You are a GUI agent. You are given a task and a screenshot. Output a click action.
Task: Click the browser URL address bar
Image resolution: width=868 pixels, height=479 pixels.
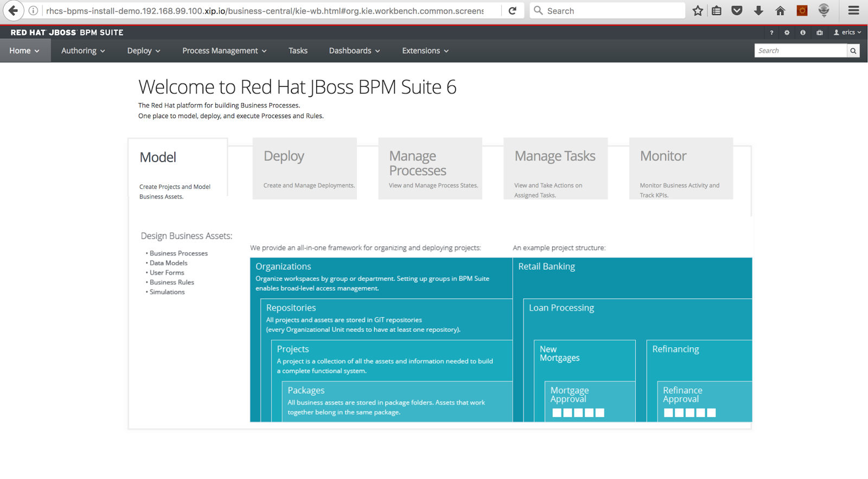[x=265, y=11]
